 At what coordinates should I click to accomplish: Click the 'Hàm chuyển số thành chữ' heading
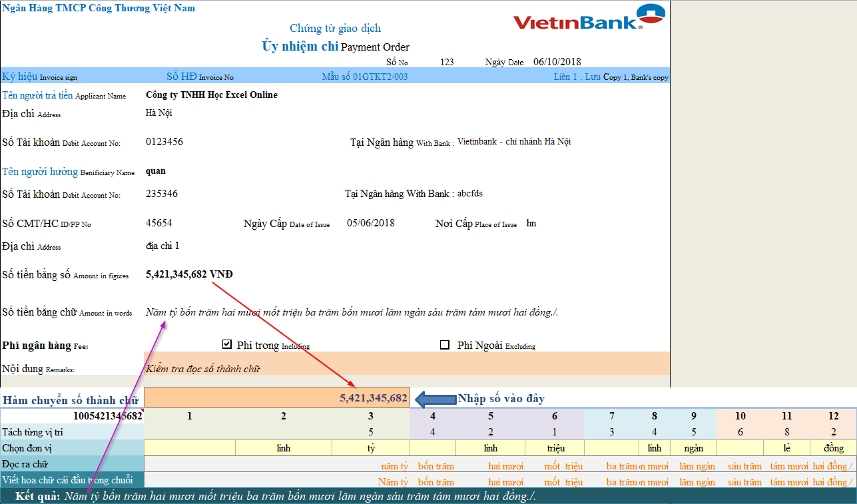click(x=71, y=400)
